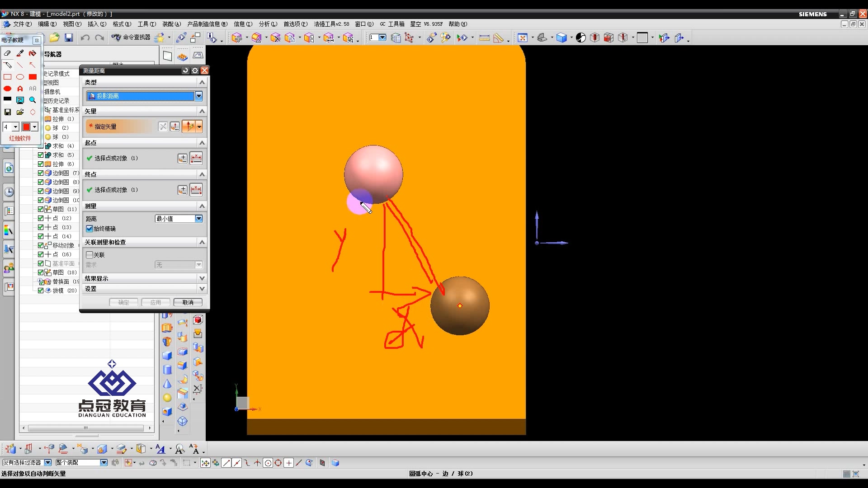Select the eraser tool in 电子教鞭 palette

[x=8, y=53]
